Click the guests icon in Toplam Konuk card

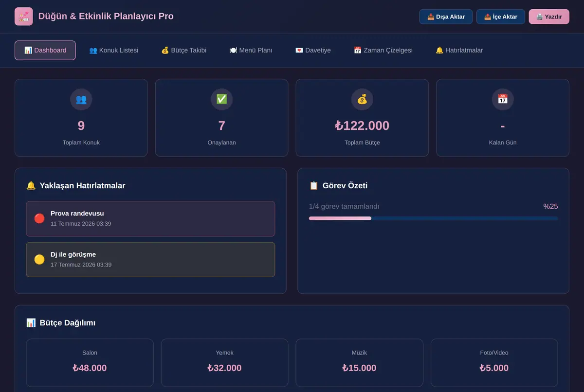81,99
